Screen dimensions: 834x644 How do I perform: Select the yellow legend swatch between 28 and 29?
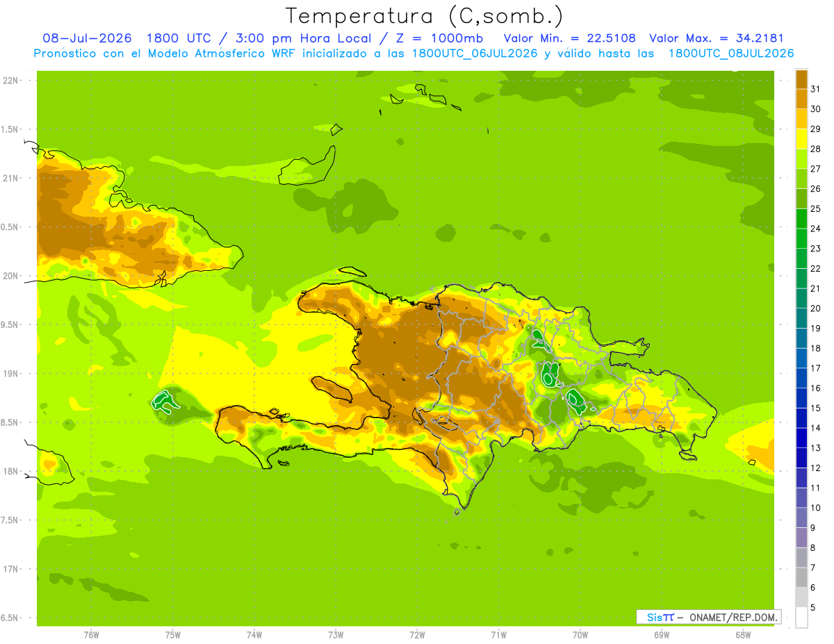pyautogui.click(x=801, y=138)
